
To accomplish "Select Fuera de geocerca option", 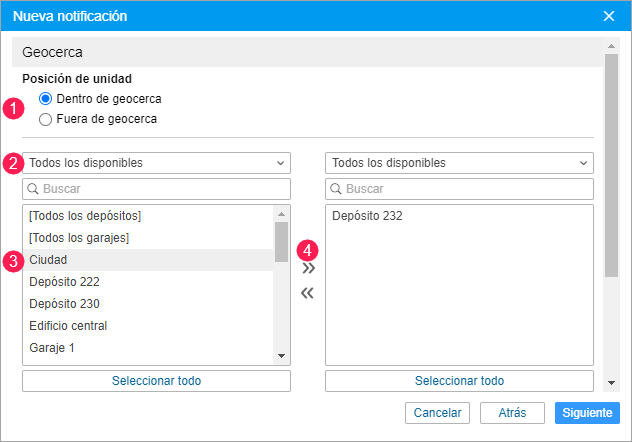I will [x=45, y=119].
